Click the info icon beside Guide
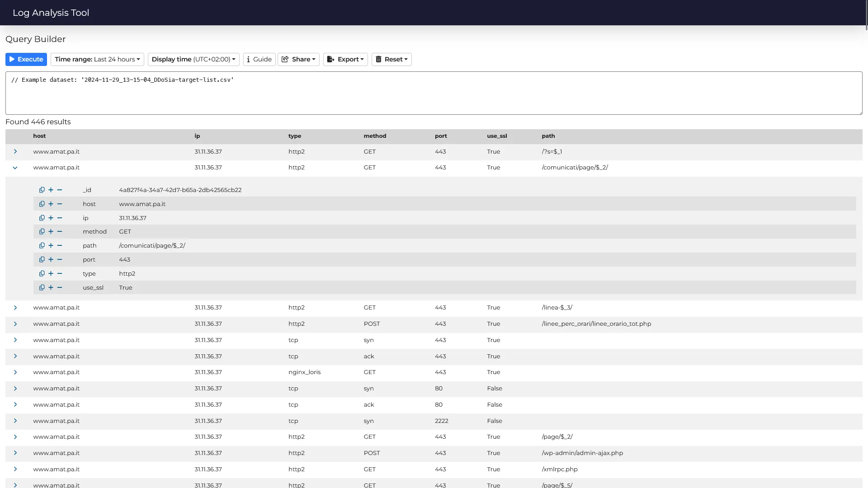Screen dimensions: 868x488 point(248,59)
